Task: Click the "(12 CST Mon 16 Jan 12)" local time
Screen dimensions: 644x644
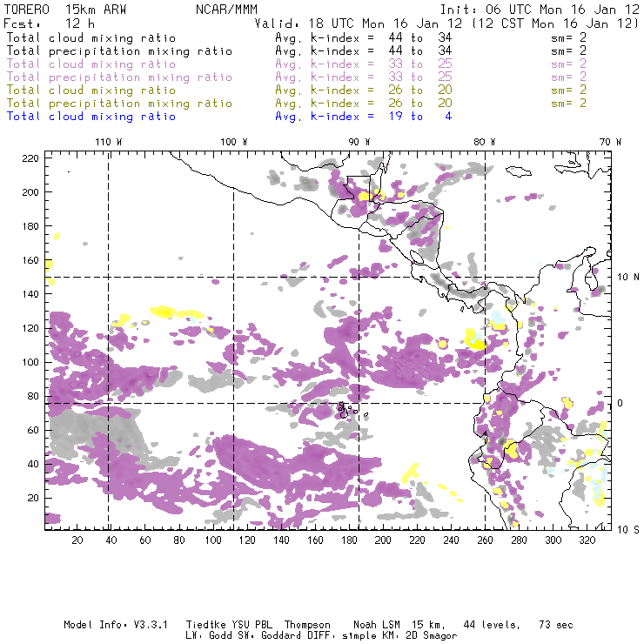Action: 555,23
